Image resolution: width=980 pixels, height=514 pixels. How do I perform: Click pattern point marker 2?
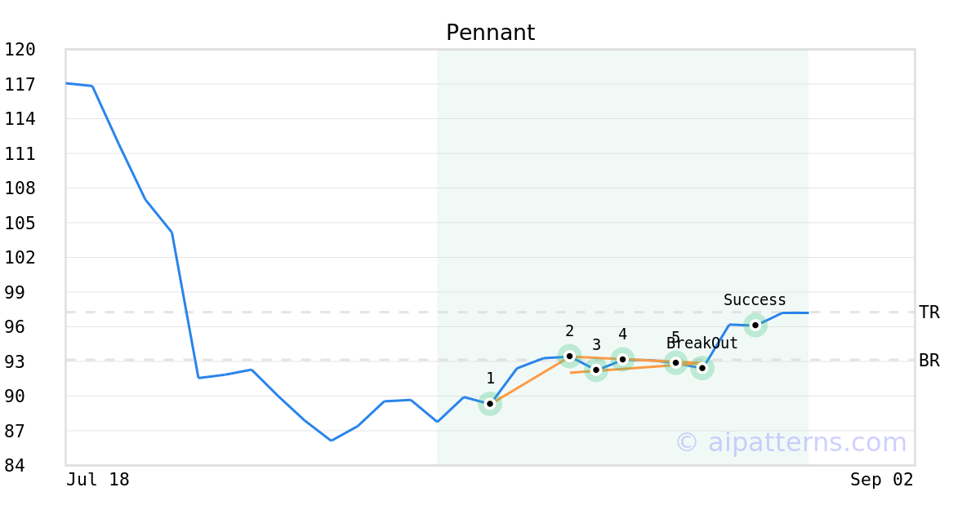click(569, 356)
